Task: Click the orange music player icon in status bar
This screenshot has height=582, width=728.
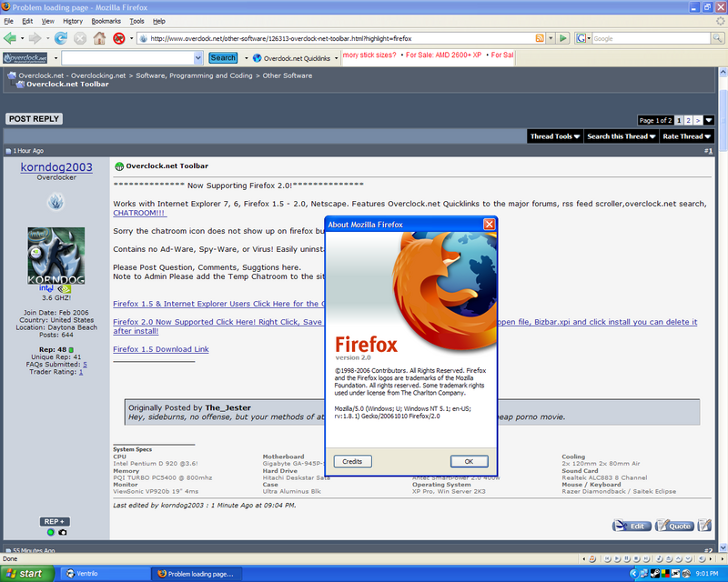Action: tap(592, 558)
